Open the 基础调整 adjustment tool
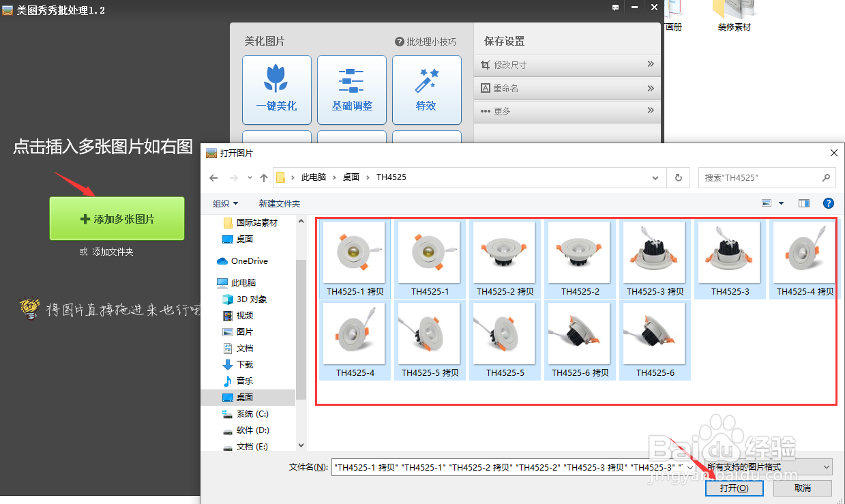Screen dimensions: 845x504 [351, 90]
